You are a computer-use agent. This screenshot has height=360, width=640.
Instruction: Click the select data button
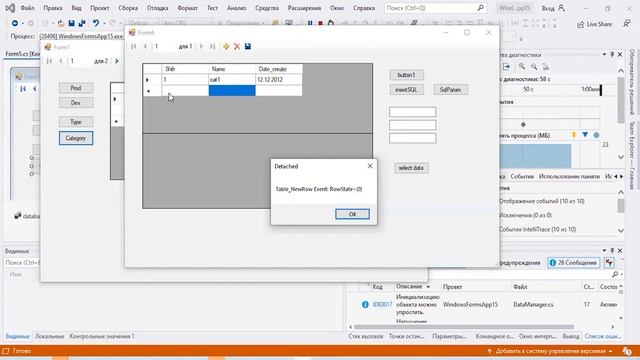411,168
